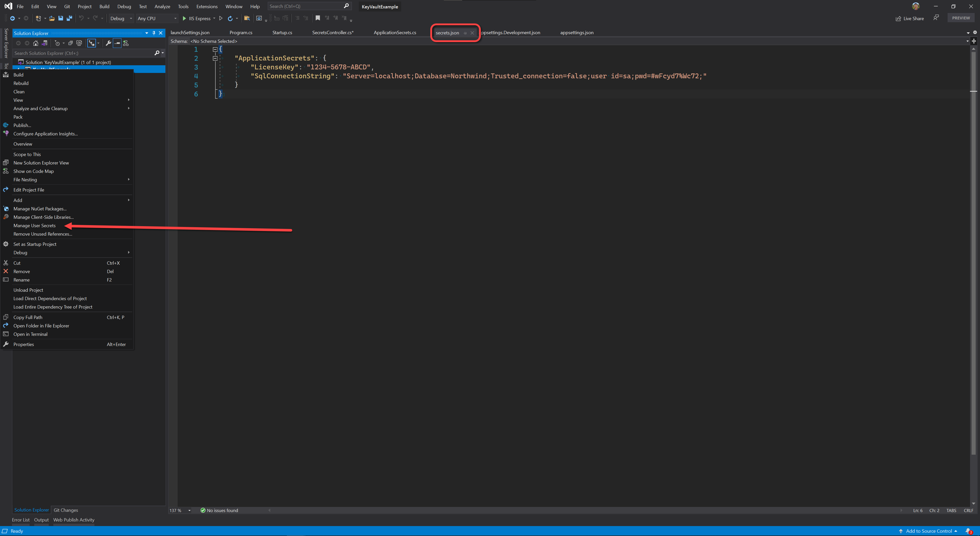The image size is (980, 536).
Task: Click Add to Source Control
Action: [928, 531]
